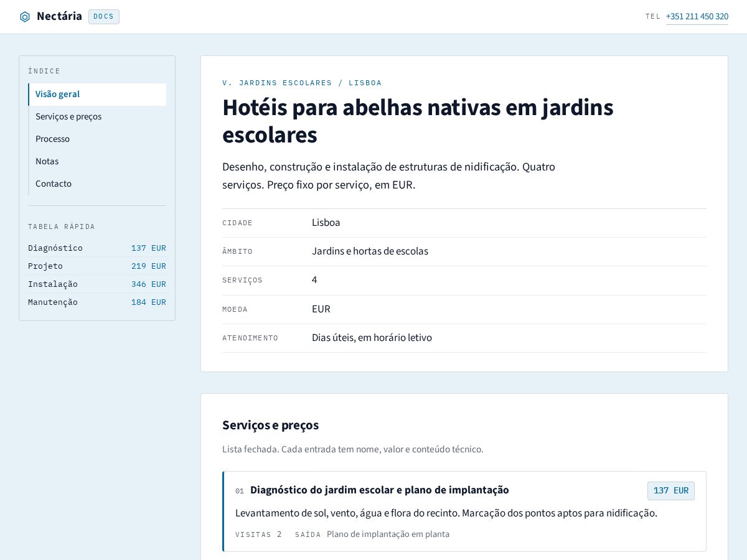Go to Serviços e preços in sidebar
The width and height of the screenshot is (747, 560).
97,117
